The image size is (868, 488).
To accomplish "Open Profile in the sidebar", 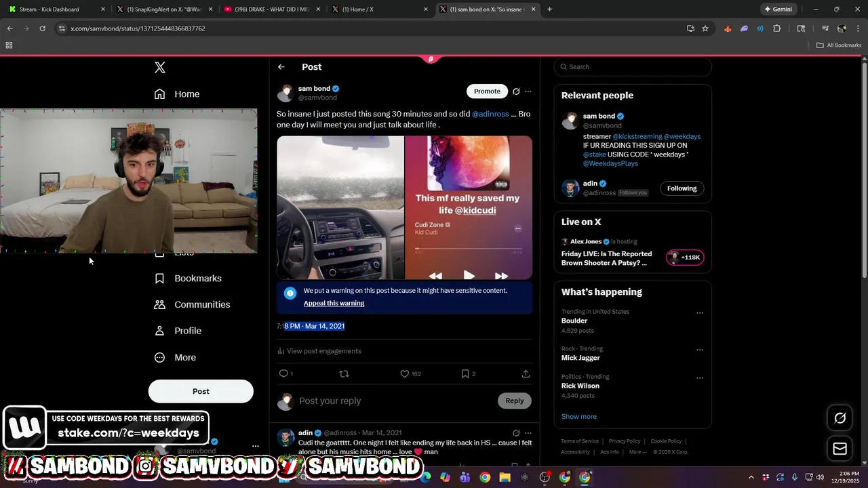I will (178, 331).
